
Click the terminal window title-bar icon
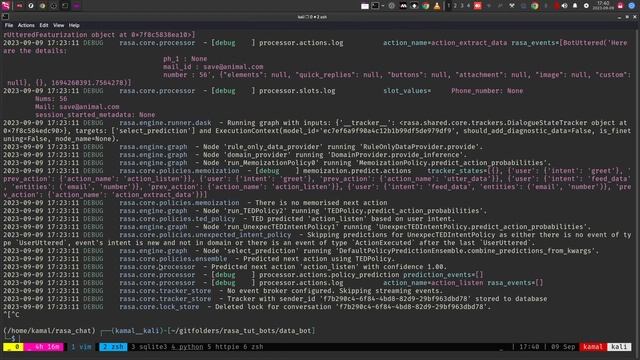tap(5, 17)
